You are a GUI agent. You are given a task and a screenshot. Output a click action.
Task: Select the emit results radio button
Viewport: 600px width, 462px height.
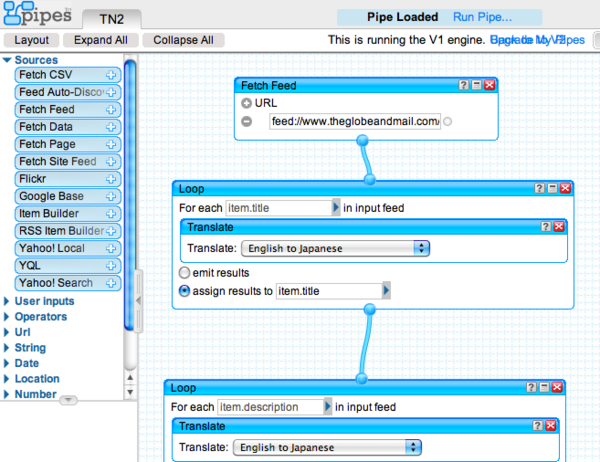tap(184, 273)
